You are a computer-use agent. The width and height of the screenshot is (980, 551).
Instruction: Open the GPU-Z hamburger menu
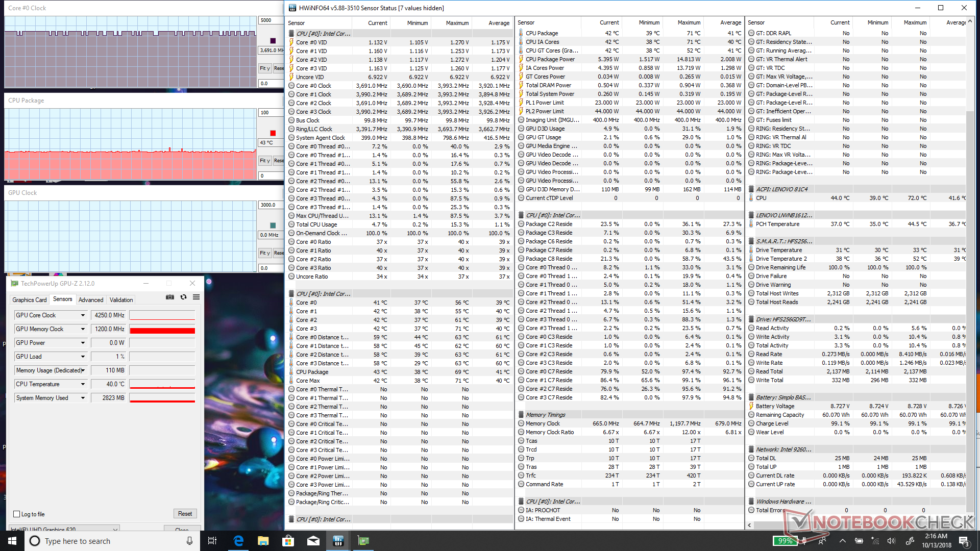point(196,297)
